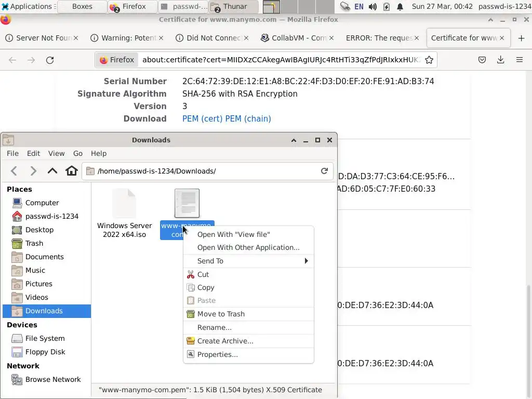Select the Windows Server 2022 x64.iso file
This screenshot has width=532, height=399.
click(125, 214)
